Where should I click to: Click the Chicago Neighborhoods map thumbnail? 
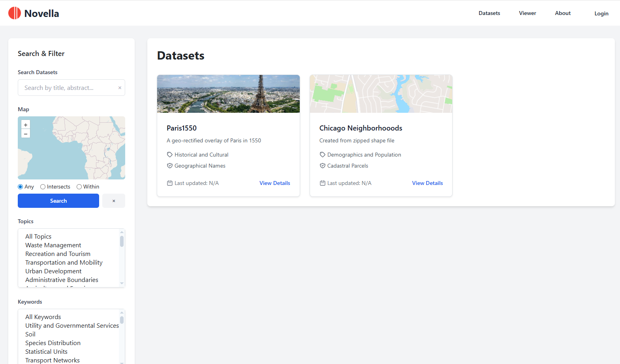pos(381,94)
